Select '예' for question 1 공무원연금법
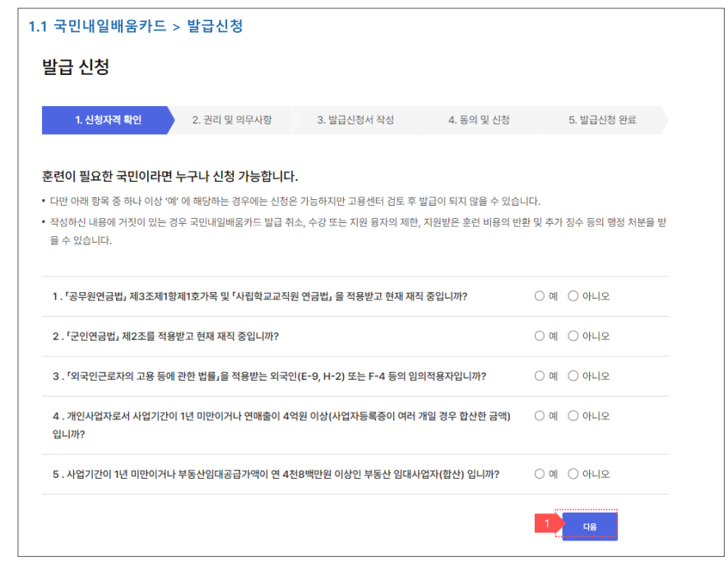The image size is (728, 566). click(x=539, y=296)
